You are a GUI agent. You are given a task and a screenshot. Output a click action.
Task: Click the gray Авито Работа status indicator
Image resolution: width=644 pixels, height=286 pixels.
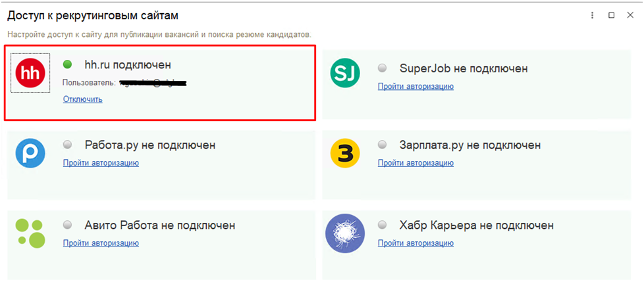tap(67, 225)
